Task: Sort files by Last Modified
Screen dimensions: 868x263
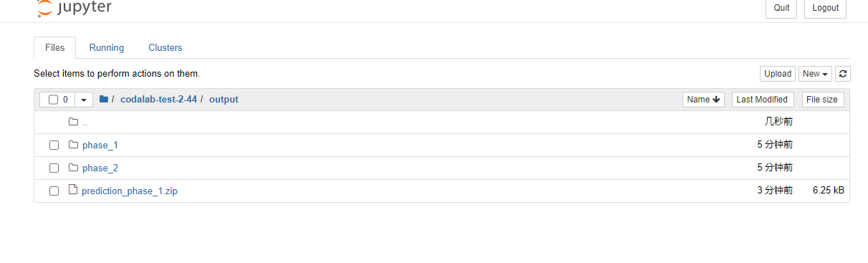Action: [x=763, y=100]
